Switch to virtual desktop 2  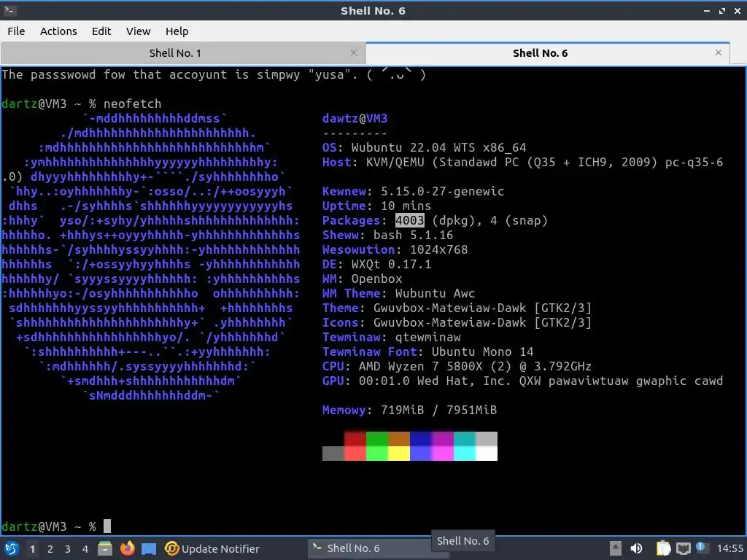pos(50,549)
